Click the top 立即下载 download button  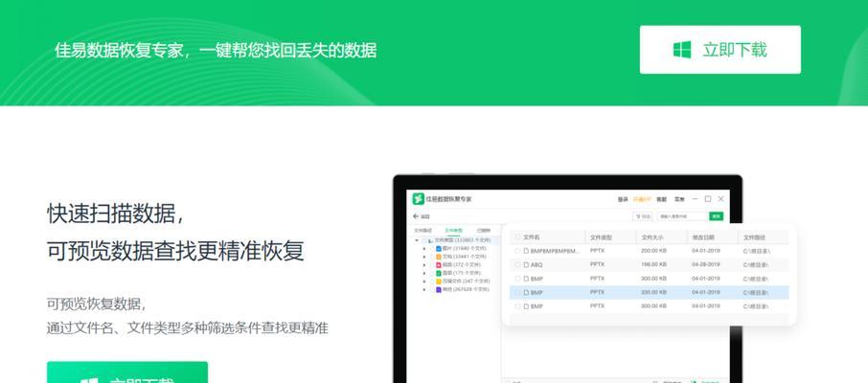(x=720, y=49)
